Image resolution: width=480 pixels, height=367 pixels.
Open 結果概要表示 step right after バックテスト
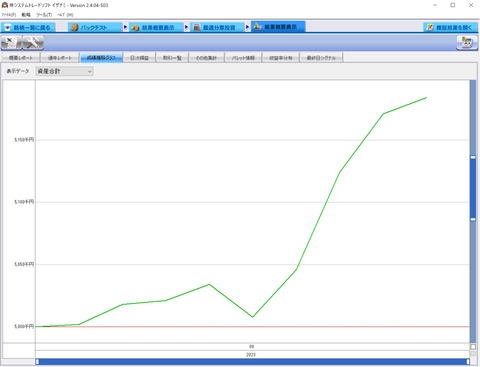pyautogui.click(x=156, y=27)
